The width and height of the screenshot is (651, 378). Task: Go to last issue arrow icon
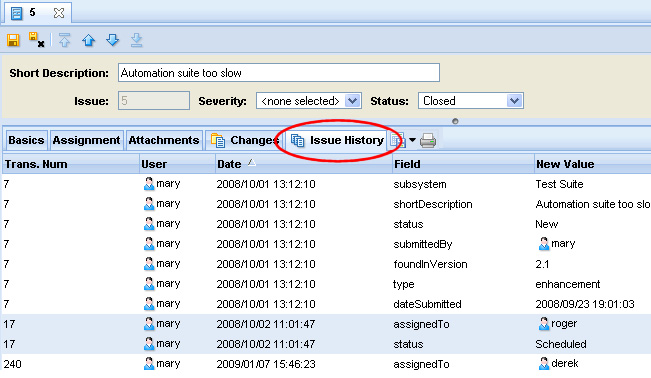pyautogui.click(x=137, y=40)
